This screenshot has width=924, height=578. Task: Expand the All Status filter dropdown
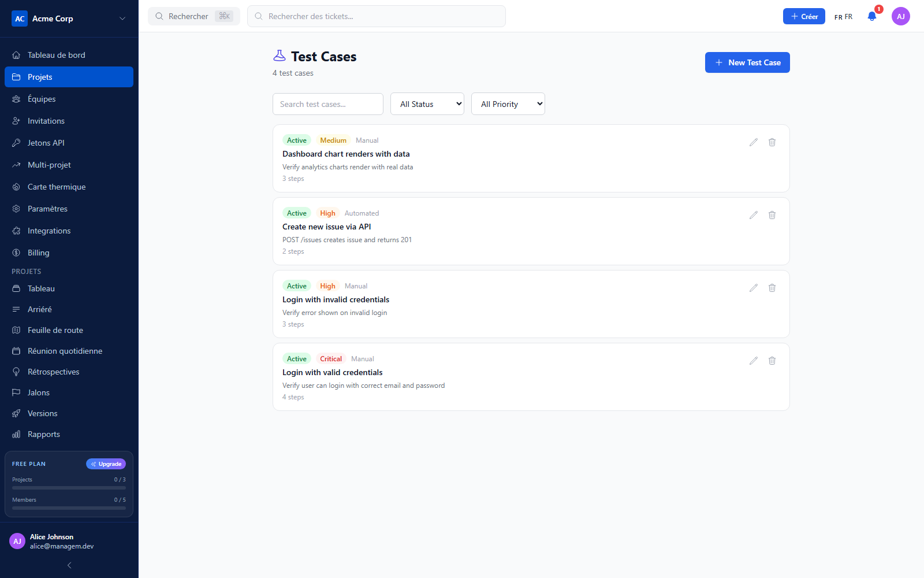coord(427,104)
